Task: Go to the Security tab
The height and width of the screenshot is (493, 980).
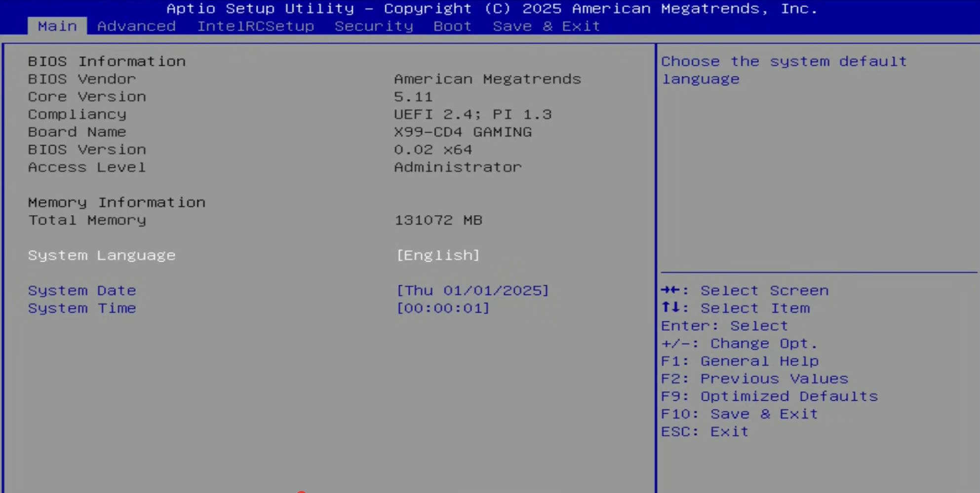Action: tap(374, 26)
